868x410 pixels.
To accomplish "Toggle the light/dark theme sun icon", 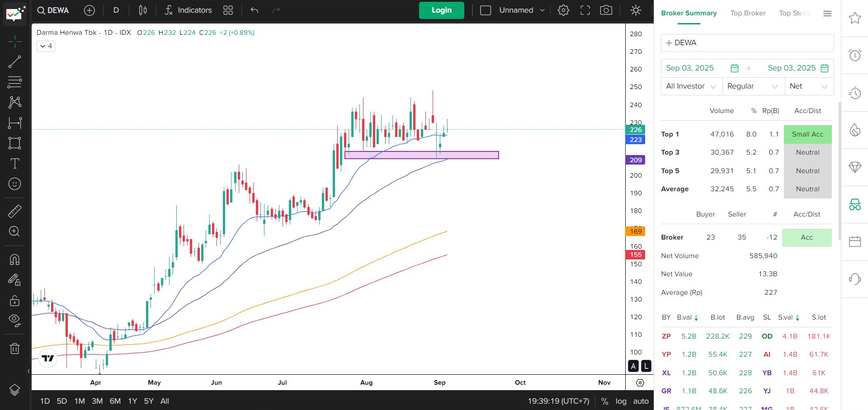I will pyautogui.click(x=636, y=10).
